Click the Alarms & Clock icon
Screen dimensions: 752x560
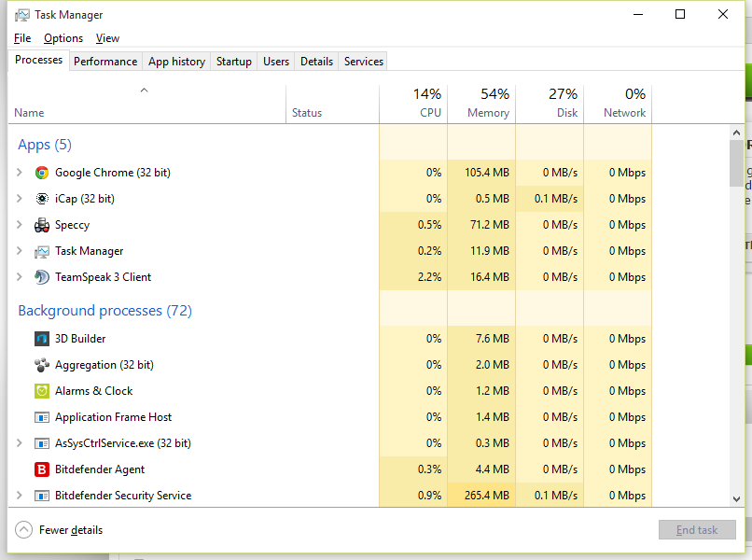(42, 391)
